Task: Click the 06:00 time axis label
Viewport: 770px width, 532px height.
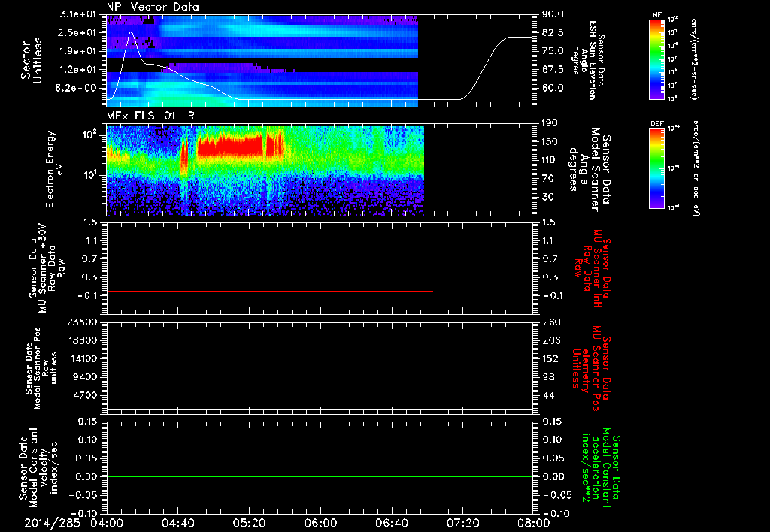Action: [x=320, y=523]
